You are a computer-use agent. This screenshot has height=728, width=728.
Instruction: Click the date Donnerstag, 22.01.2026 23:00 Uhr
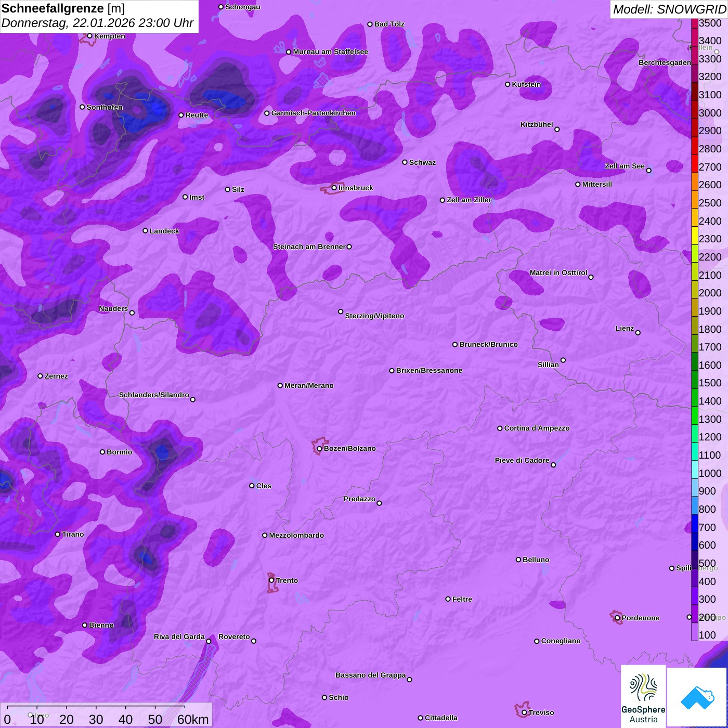click(x=97, y=23)
